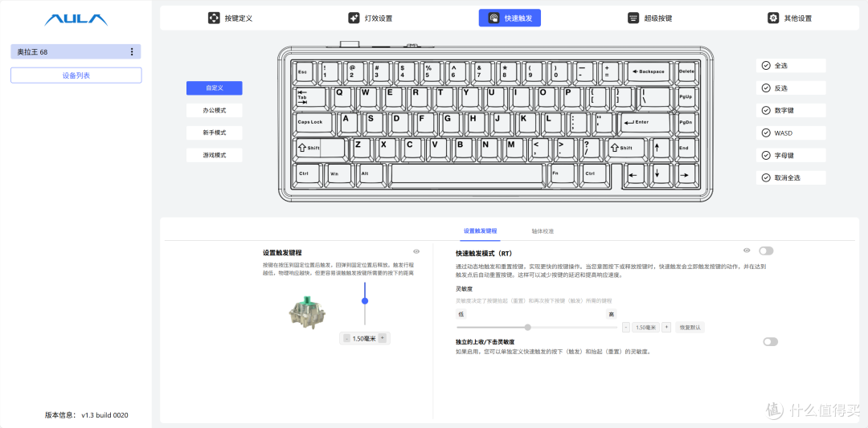Choose 取消全选 deselect all
The width and height of the screenshot is (868, 428).
tap(791, 178)
